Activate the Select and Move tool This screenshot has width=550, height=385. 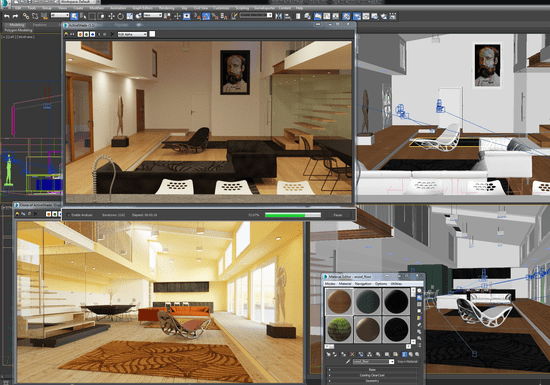tap(111, 16)
